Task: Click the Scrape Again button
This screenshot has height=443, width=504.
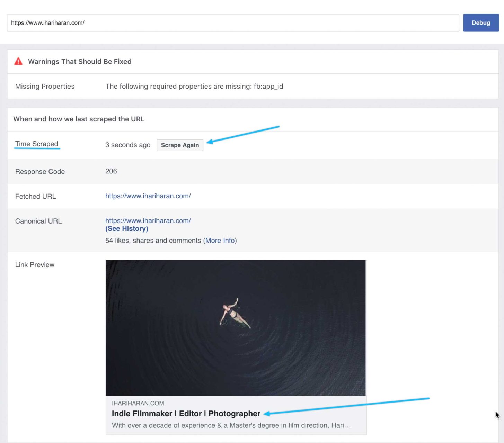Action: point(180,145)
